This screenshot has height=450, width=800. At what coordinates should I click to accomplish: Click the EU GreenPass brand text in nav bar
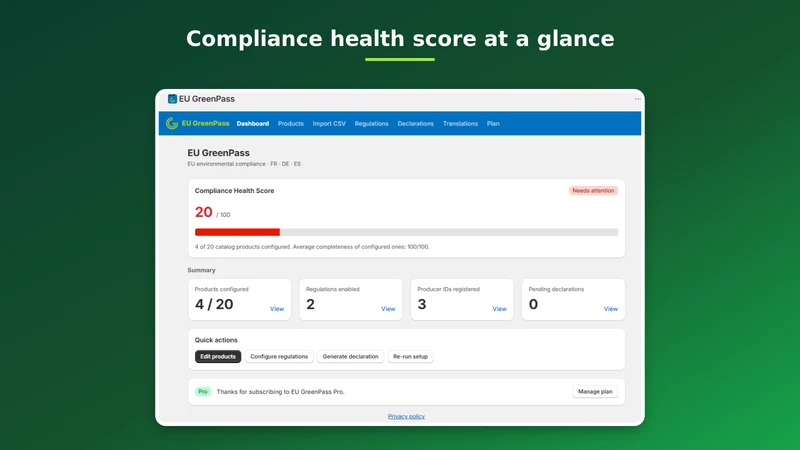point(206,123)
